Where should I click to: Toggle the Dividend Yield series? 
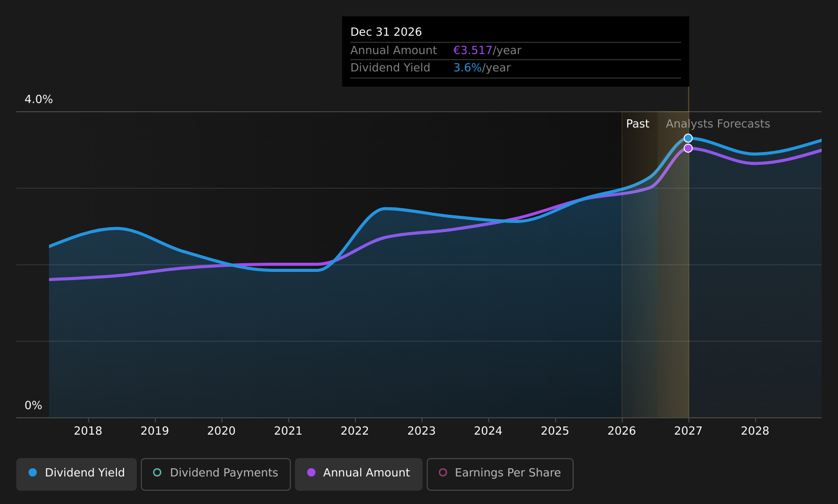(x=77, y=474)
